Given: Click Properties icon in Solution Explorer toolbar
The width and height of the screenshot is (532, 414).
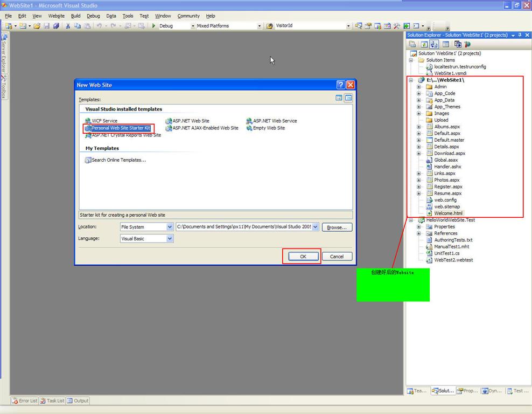Looking at the screenshot, I should (412, 44).
